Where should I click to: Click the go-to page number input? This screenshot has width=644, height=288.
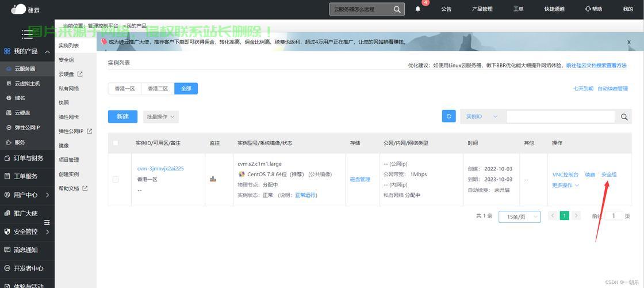click(615, 215)
